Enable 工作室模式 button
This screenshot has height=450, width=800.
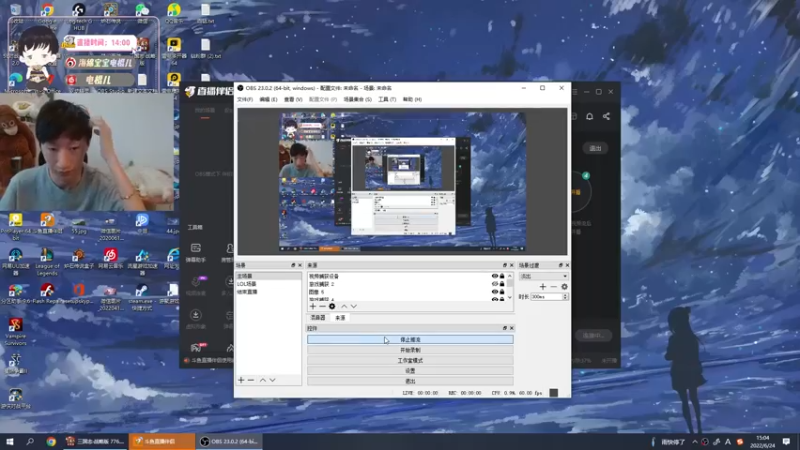[x=410, y=360]
